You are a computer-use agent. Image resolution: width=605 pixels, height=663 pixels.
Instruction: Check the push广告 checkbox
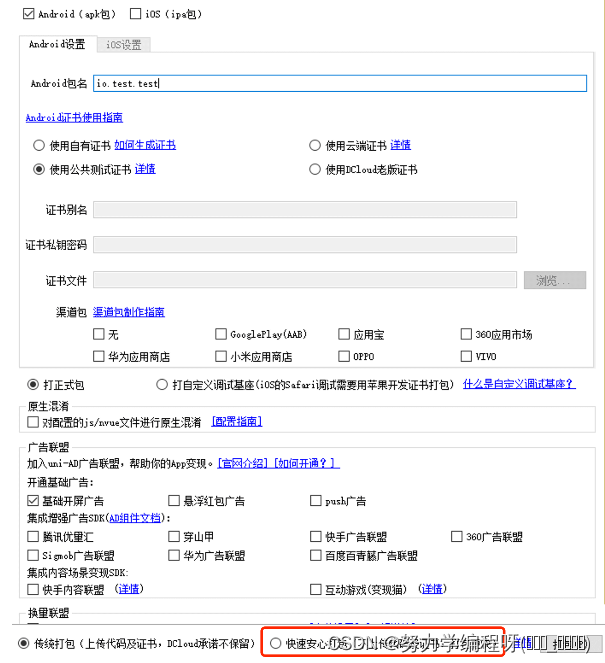(315, 501)
